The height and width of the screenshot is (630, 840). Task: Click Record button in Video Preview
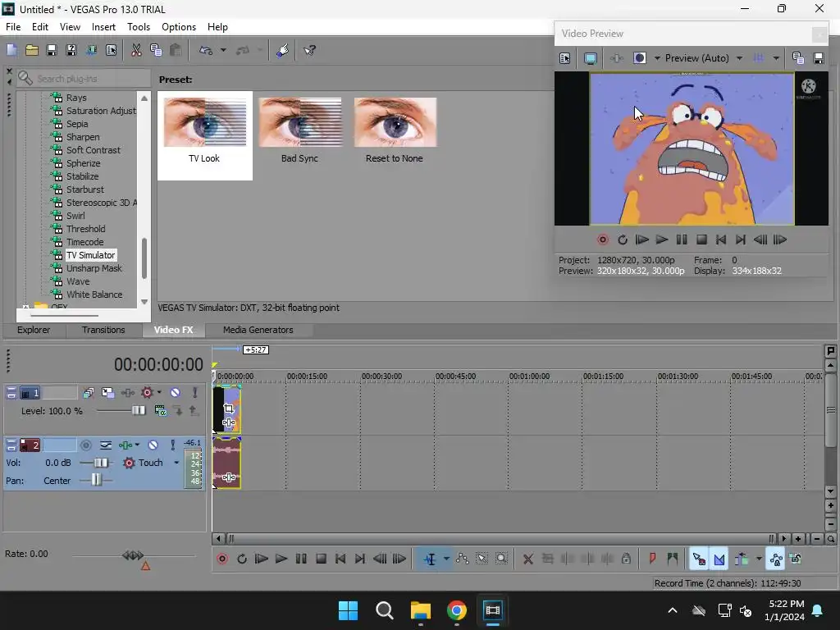[x=603, y=240]
